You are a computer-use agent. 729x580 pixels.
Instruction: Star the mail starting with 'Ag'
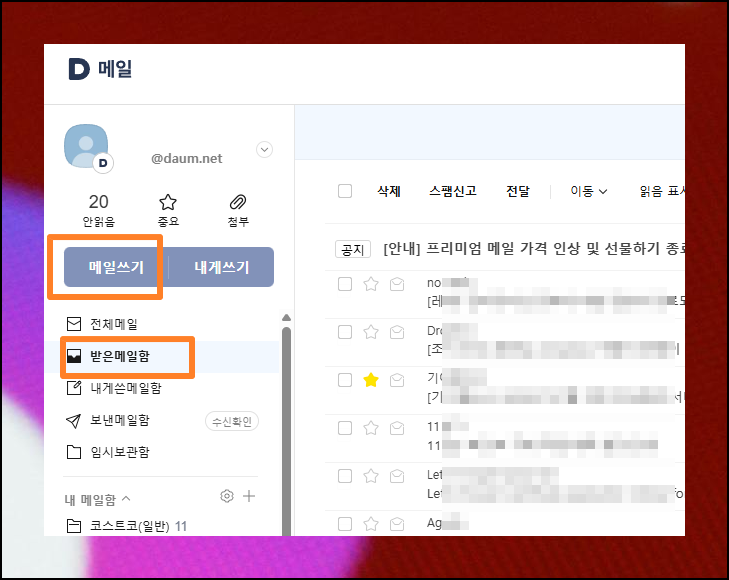(x=371, y=524)
